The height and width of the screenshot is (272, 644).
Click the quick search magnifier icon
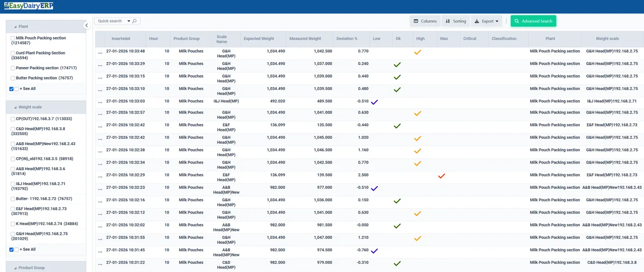[x=134, y=21]
